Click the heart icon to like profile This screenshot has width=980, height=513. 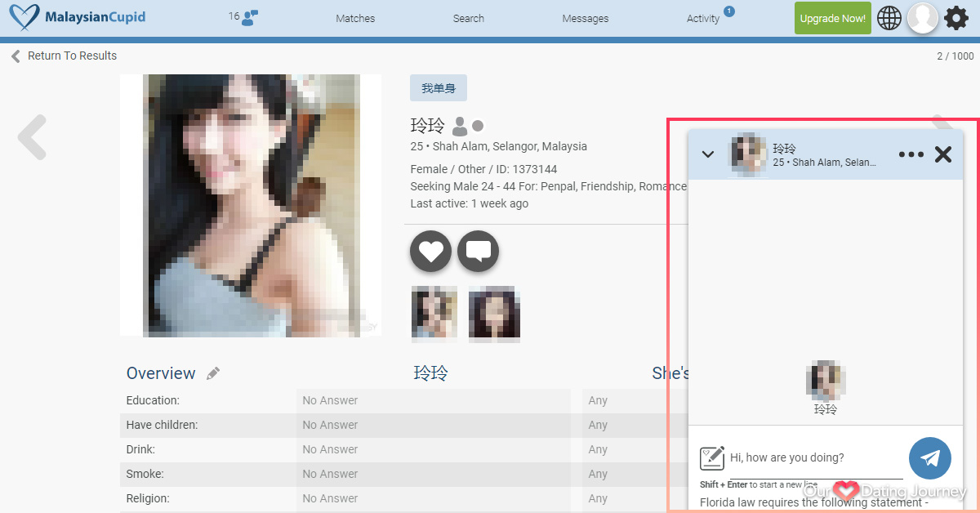point(430,252)
